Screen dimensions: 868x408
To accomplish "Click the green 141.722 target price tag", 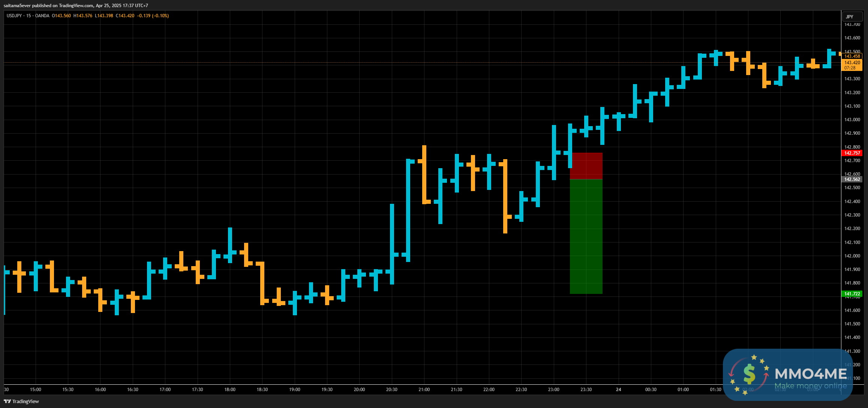I will [x=852, y=294].
